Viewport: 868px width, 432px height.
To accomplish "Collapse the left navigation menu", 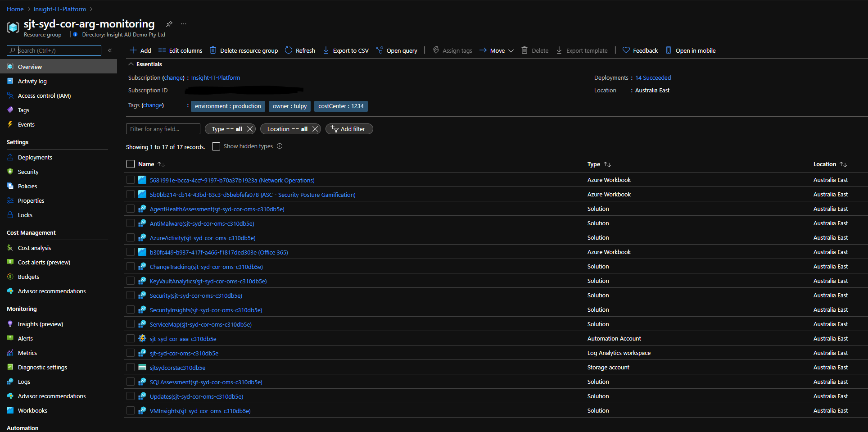I will pos(110,50).
